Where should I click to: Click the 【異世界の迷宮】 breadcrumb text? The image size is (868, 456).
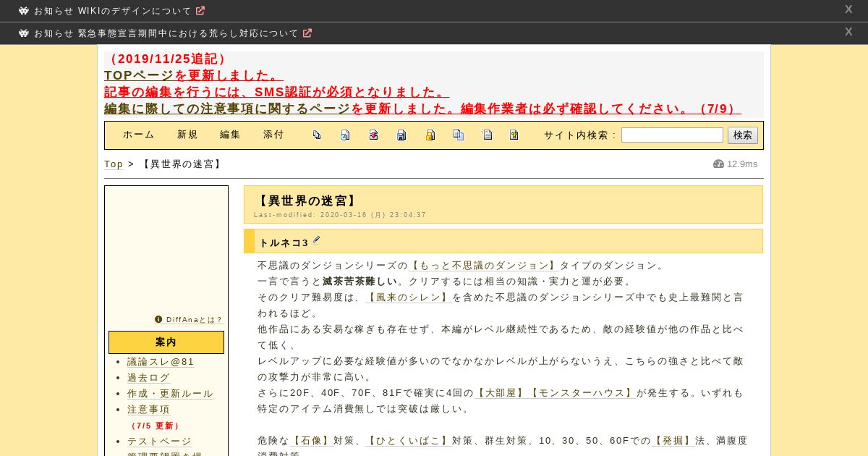pos(181,164)
